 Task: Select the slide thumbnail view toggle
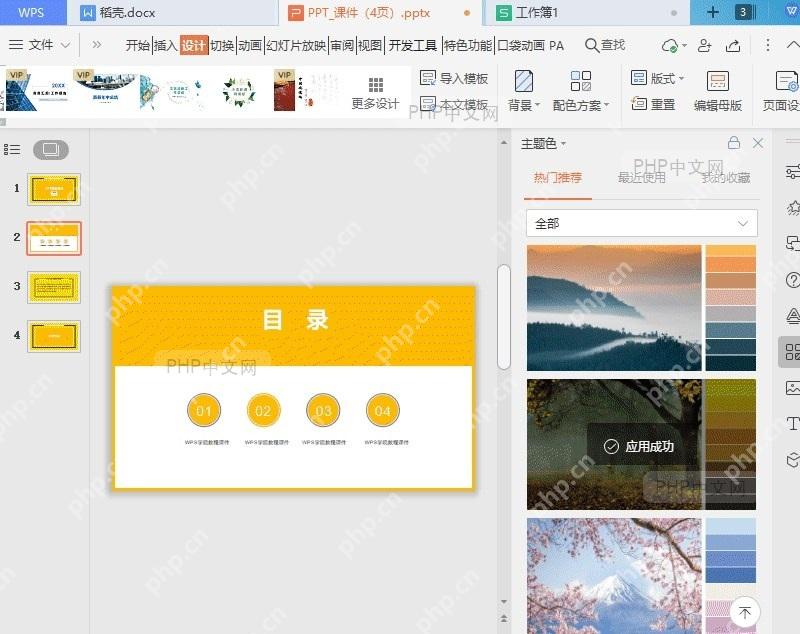51,149
